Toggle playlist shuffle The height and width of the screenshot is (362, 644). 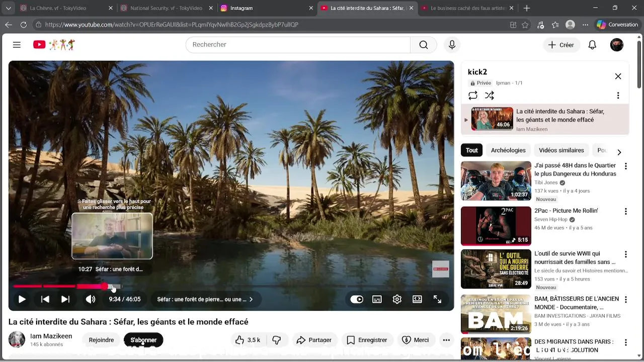click(x=490, y=96)
